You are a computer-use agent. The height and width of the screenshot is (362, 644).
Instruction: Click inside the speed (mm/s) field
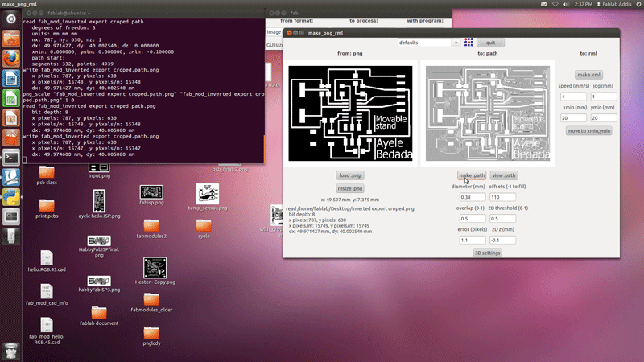[x=574, y=97]
